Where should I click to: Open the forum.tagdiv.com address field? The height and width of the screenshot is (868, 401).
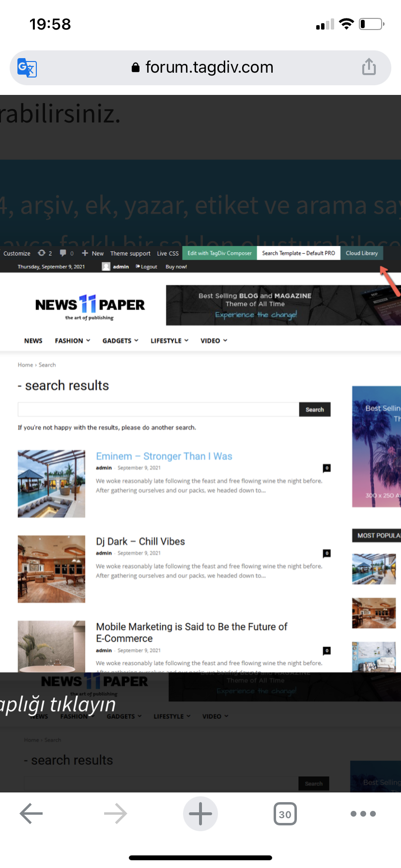[x=200, y=67]
